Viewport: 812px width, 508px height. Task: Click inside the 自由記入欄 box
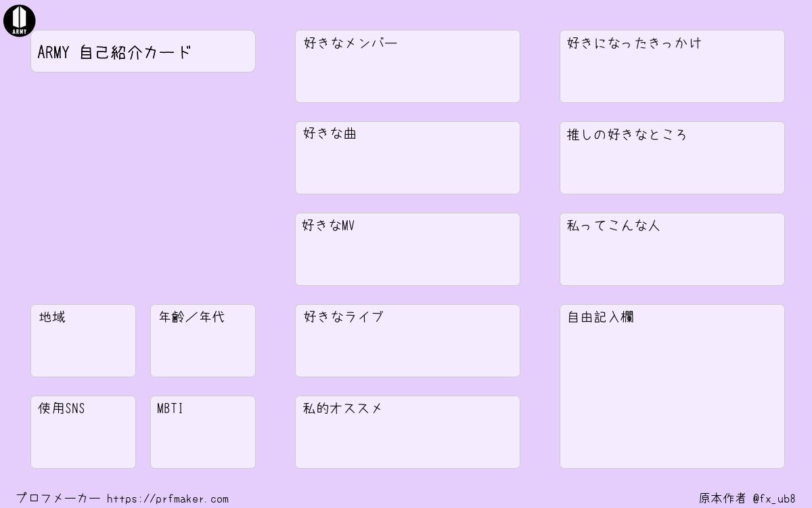pos(672,386)
